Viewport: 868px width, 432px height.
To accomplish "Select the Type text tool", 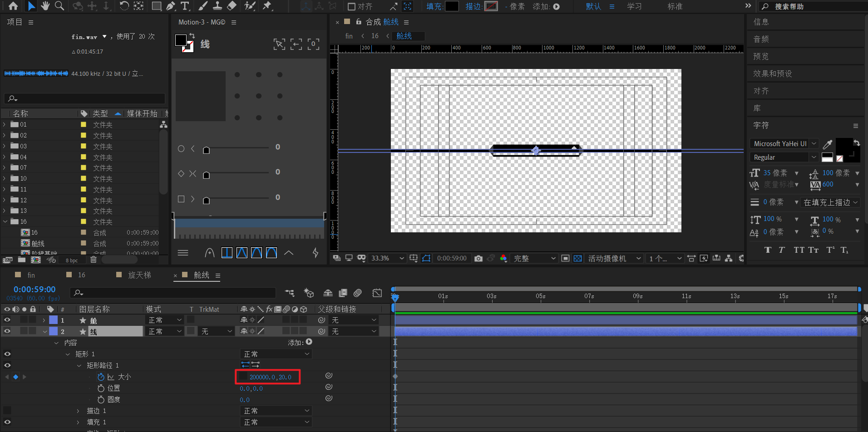I will [185, 6].
